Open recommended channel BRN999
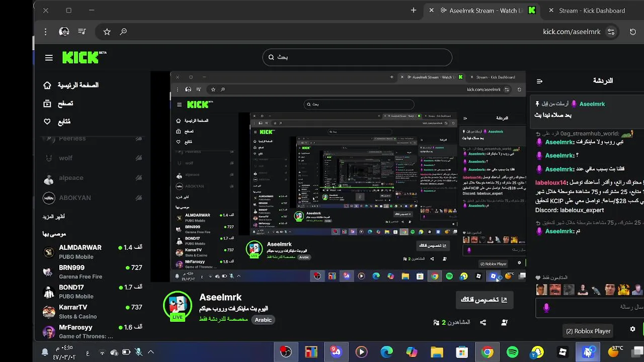Viewport: 644px width, 362px height. [x=92, y=272]
